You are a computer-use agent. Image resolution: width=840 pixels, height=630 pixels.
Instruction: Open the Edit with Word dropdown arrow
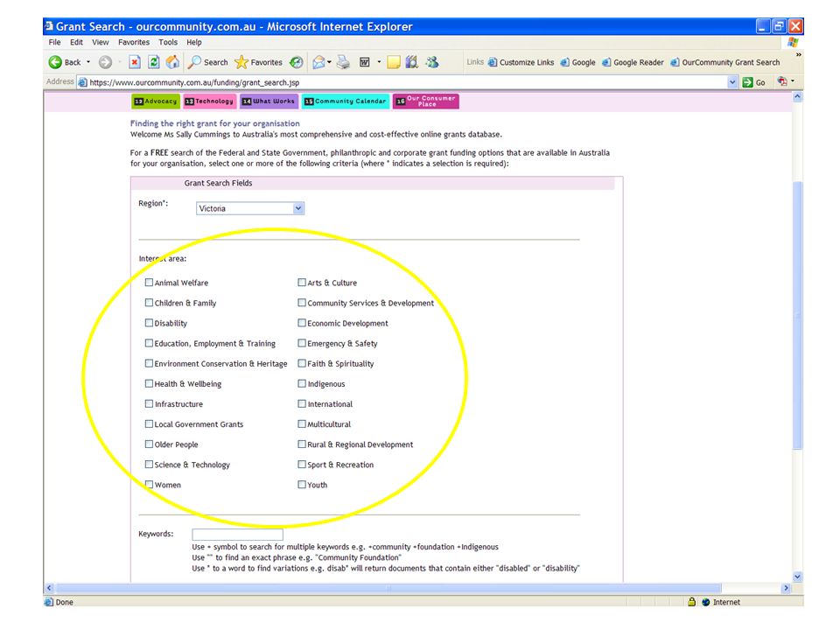click(x=379, y=62)
